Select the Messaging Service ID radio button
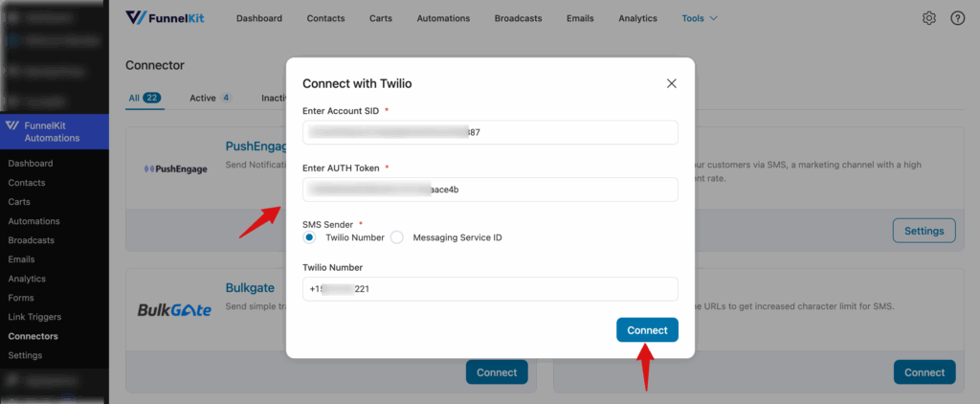Image resolution: width=980 pixels, height=404 pixels. [x=397, y=237]
